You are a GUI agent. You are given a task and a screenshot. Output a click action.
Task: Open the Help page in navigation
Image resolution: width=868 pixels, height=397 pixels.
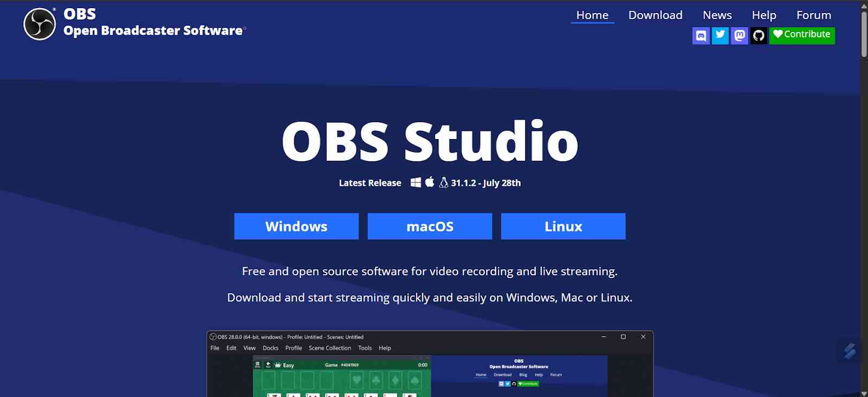[x=764, y=15]
